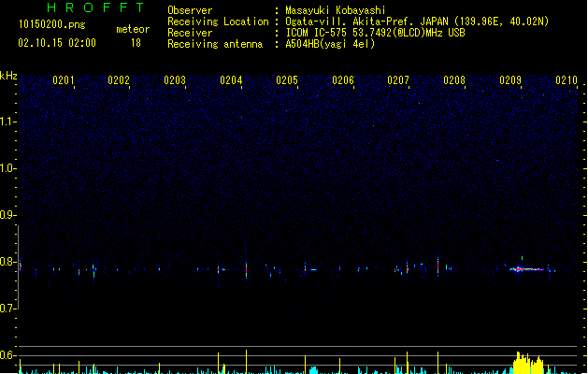Click the 0208 time marker
The width and height of the screenshot is (588, 374).
454,80
